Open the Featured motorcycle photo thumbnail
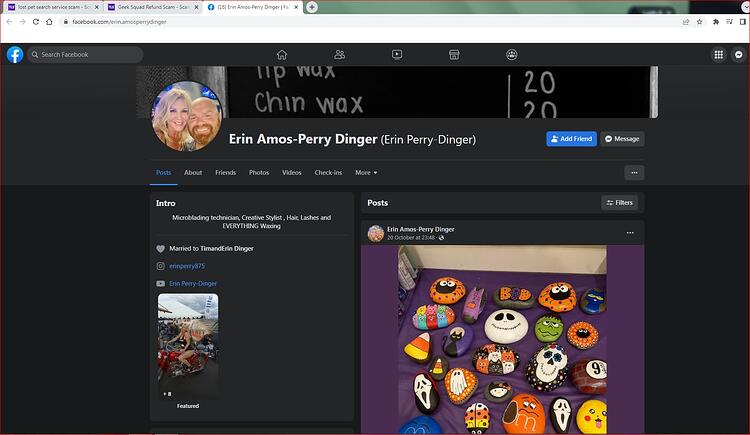The width and height of the screenshot is (750, 435). (188, 346)
